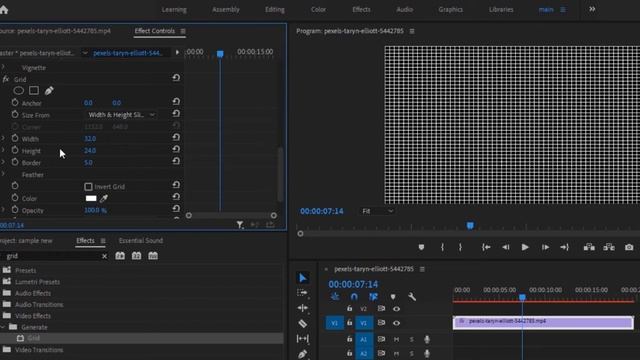Viewport: 640px width, 360px height.
Task: Open the Essential Sound tab
Action: 141,241
